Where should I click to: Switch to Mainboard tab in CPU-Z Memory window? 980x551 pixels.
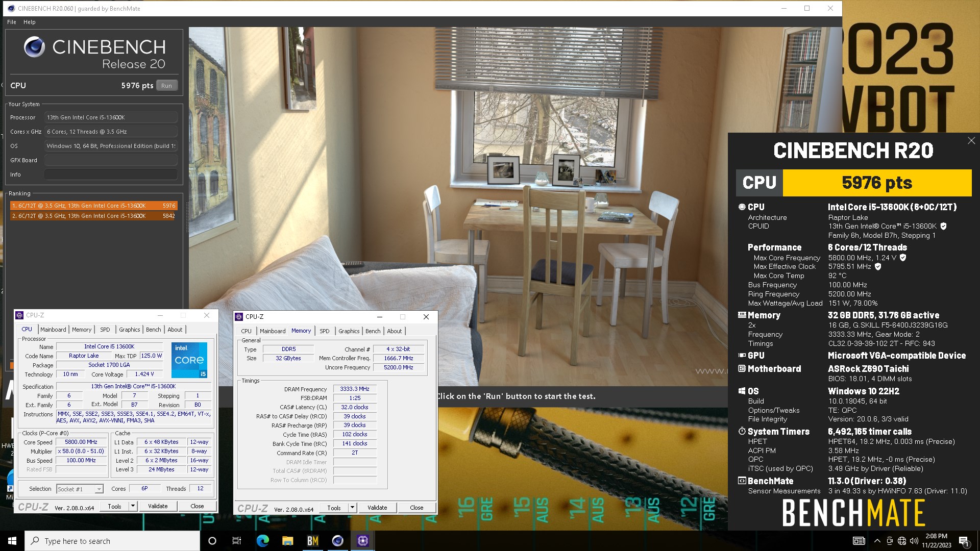click(273, 331)
